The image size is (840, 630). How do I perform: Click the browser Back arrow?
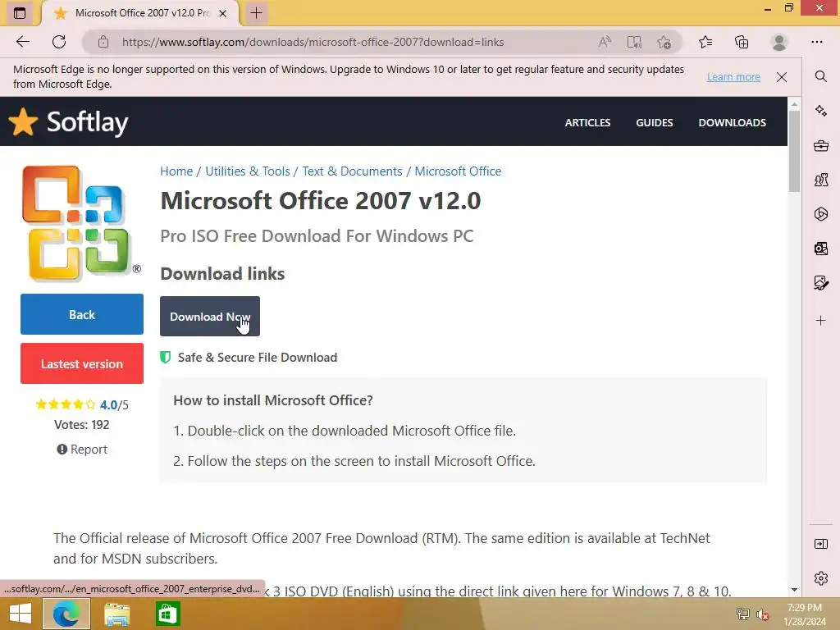click(x=22, y=42)
